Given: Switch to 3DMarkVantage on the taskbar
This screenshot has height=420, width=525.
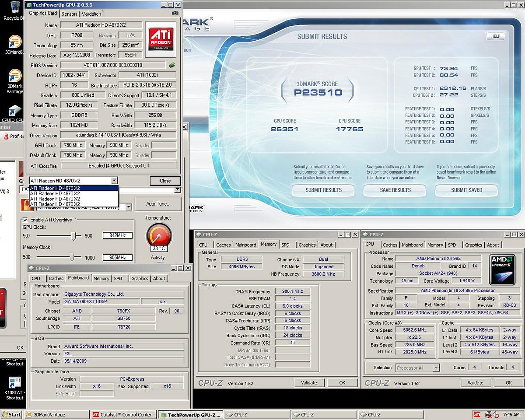Looking at the screenshot, I should point(57,415).
